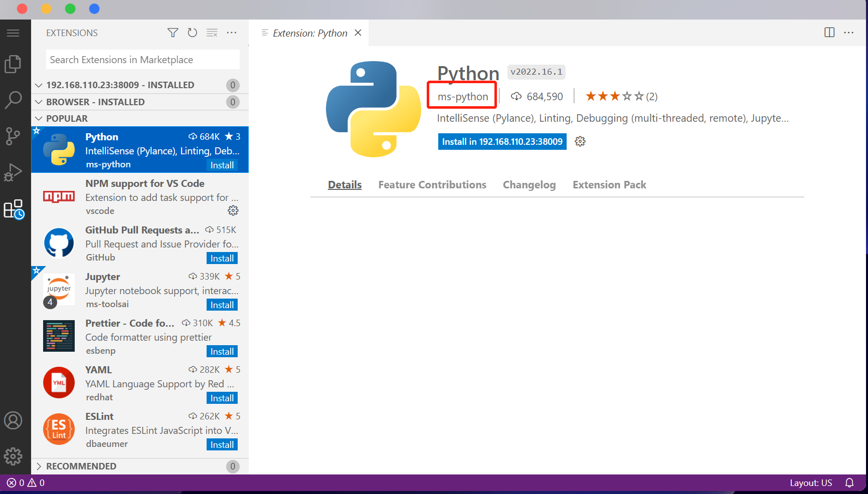This screenshot has height=494, width=868.
Task: Click the npm extension logo
Action: tap(59, 196)
